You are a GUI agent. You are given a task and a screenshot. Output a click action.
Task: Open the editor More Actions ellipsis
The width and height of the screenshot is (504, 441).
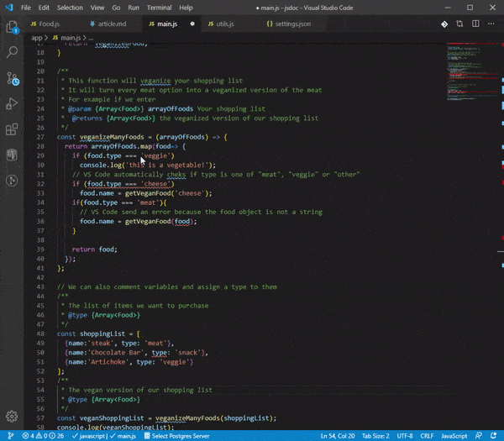click(491, 24)
